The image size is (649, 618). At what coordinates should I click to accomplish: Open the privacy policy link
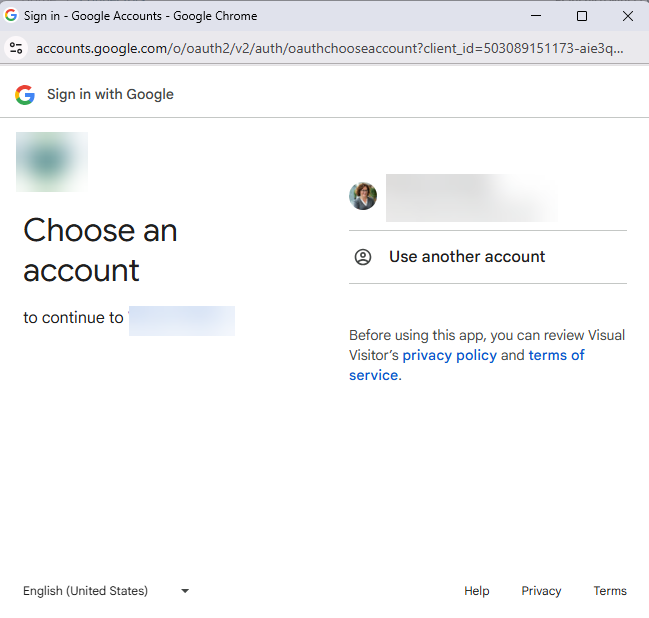tap(449, 355)
